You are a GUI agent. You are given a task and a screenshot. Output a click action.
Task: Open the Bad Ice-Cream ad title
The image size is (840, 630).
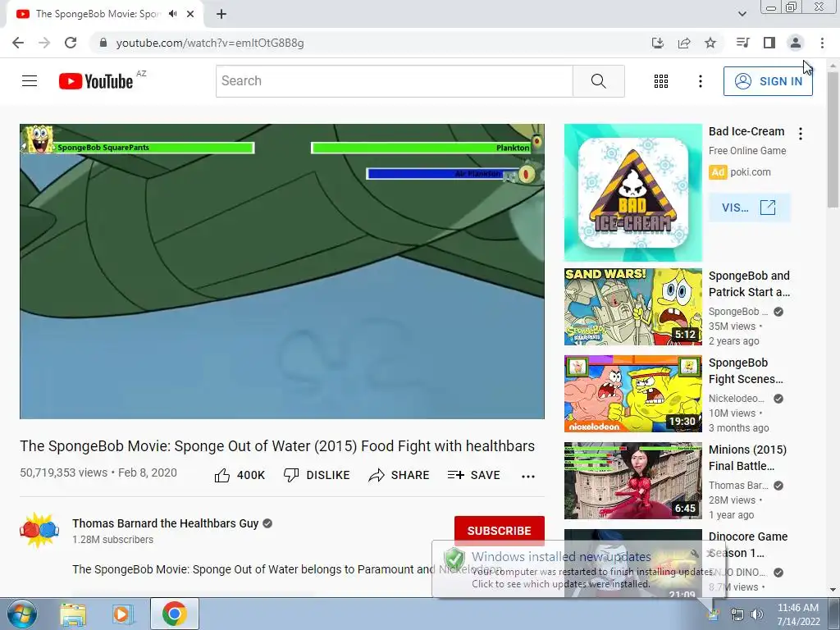point(746,131)
